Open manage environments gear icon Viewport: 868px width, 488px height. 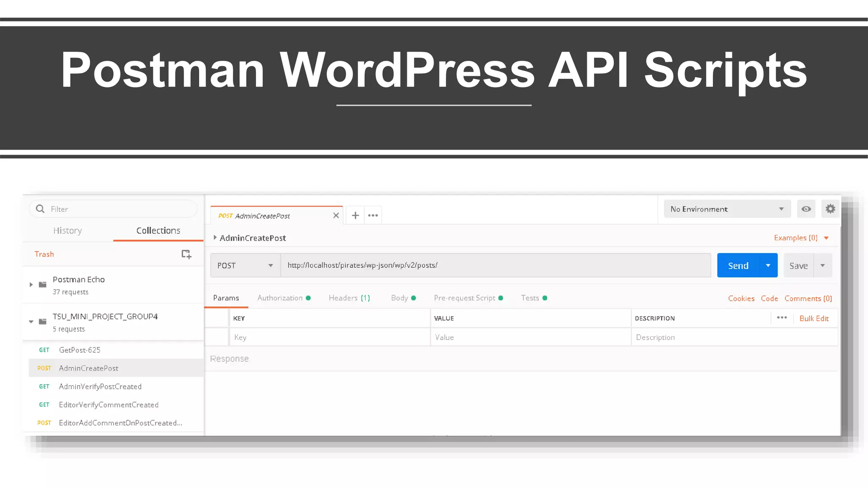830,209
